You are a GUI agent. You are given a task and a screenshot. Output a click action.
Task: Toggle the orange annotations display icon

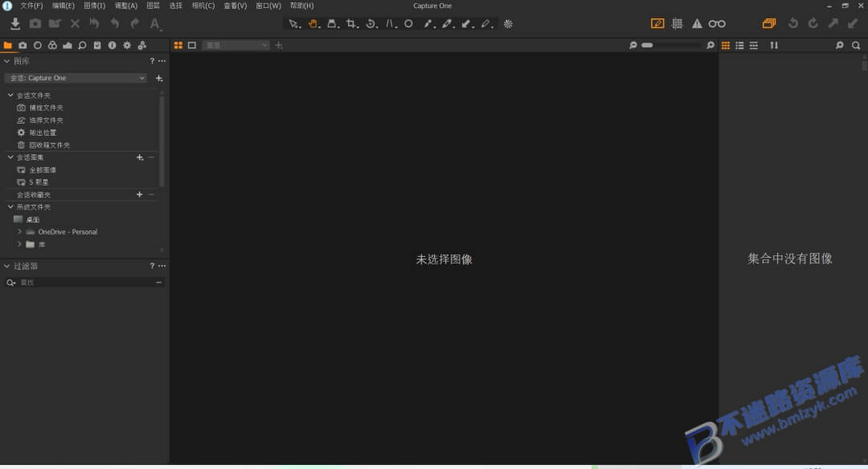[657, 23]
